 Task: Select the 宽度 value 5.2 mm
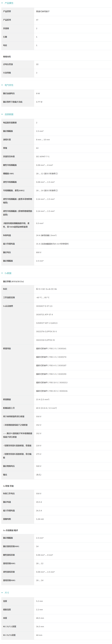click(x=39, y=601)
